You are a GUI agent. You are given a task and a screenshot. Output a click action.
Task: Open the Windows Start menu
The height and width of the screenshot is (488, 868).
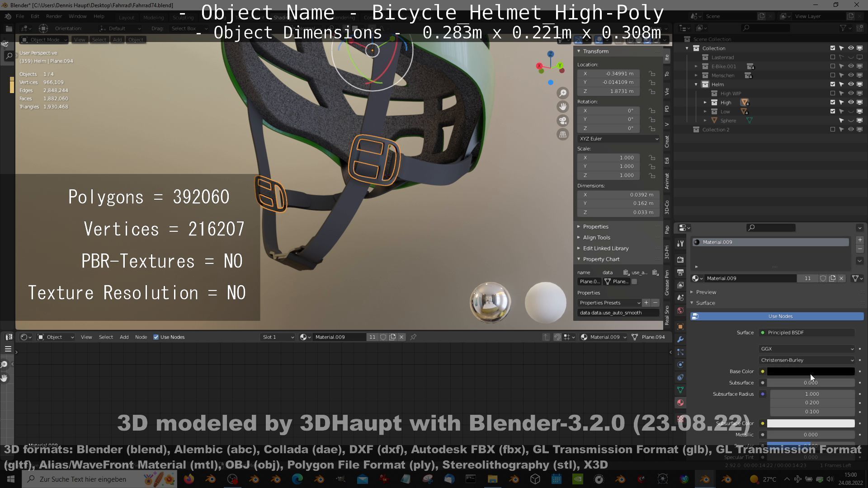pyautogui.click(x=11, y=479)
